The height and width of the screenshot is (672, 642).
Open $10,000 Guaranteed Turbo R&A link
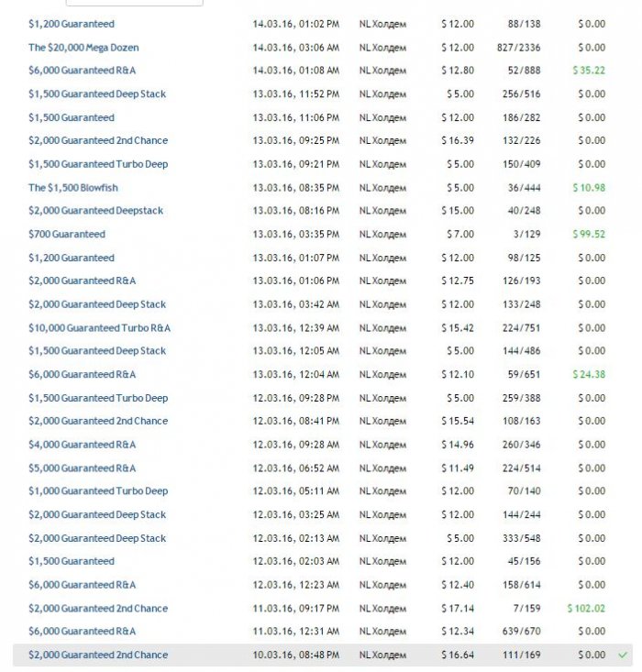[99, 327]
